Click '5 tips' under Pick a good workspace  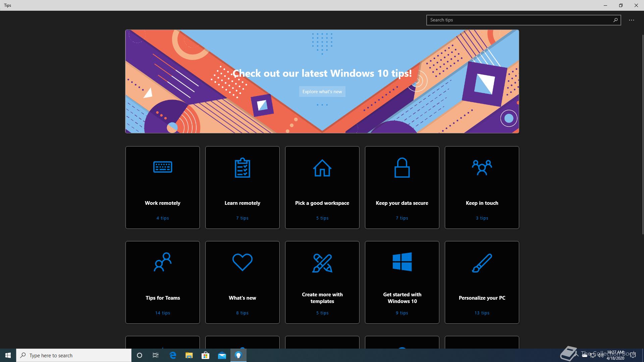pyautogui.click(x=322, y=218)
